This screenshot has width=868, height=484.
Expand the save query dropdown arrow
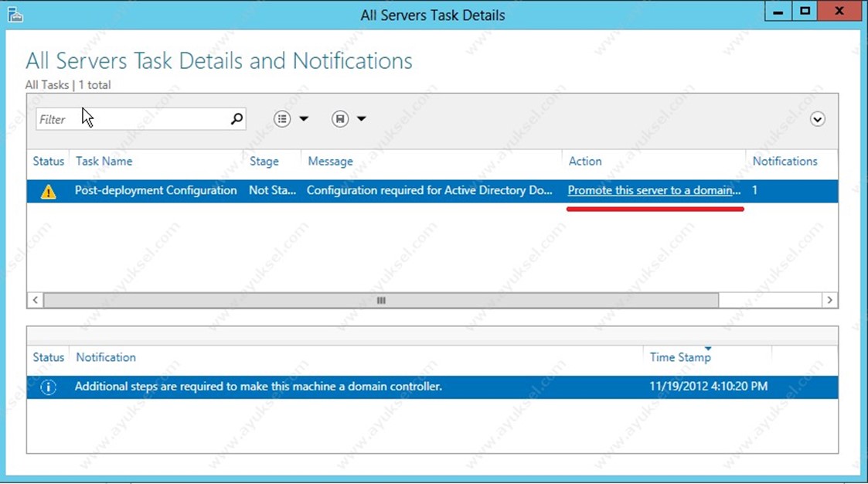(362, 118)
